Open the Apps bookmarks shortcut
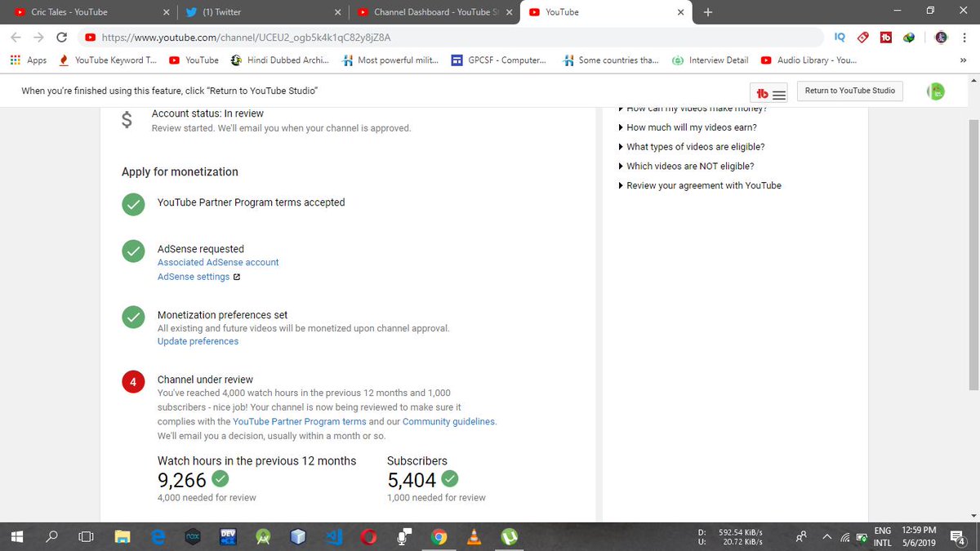The height and width of the screenshot is (551, 980). click(x=29, y=60)
